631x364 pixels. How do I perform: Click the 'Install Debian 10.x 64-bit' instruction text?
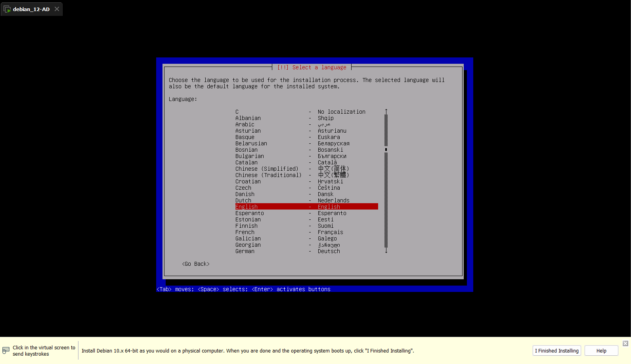coord(248,351)
